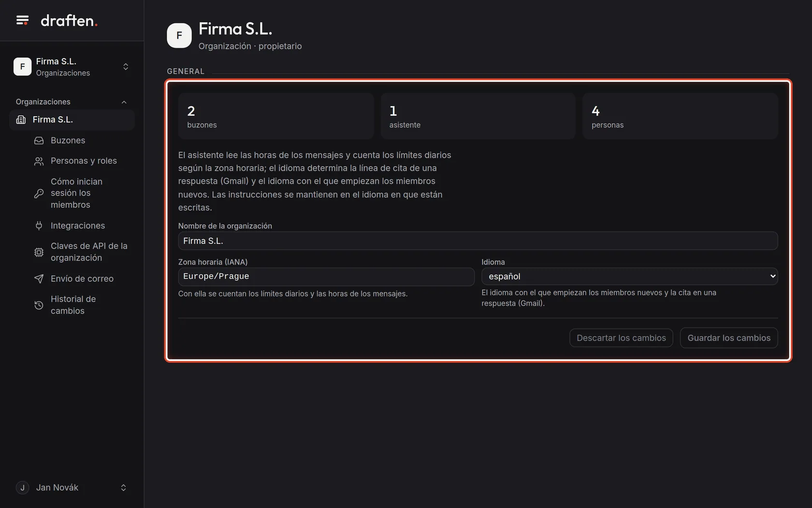Click Guardar los cambios
The image size is (812, 508).
(x=729, y=338)
